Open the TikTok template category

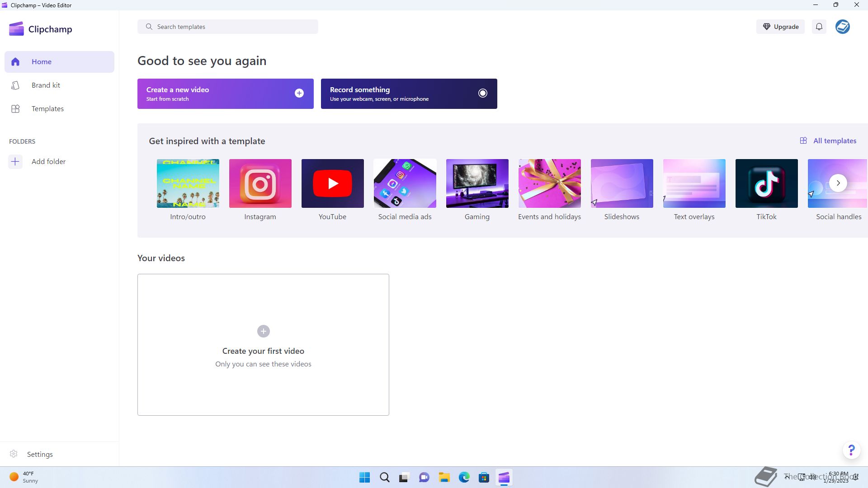coord(767,183)
